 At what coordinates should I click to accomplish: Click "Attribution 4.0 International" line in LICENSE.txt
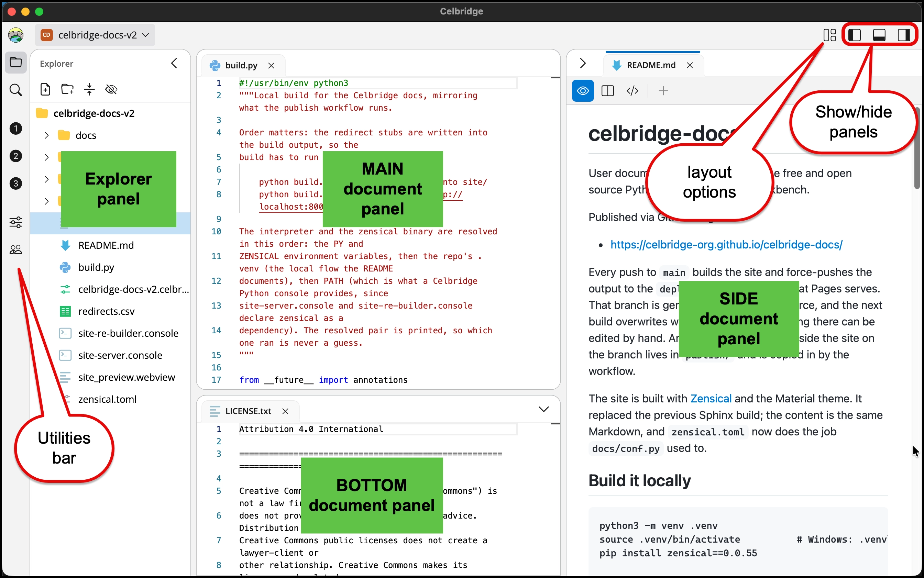tap(311, 429)
